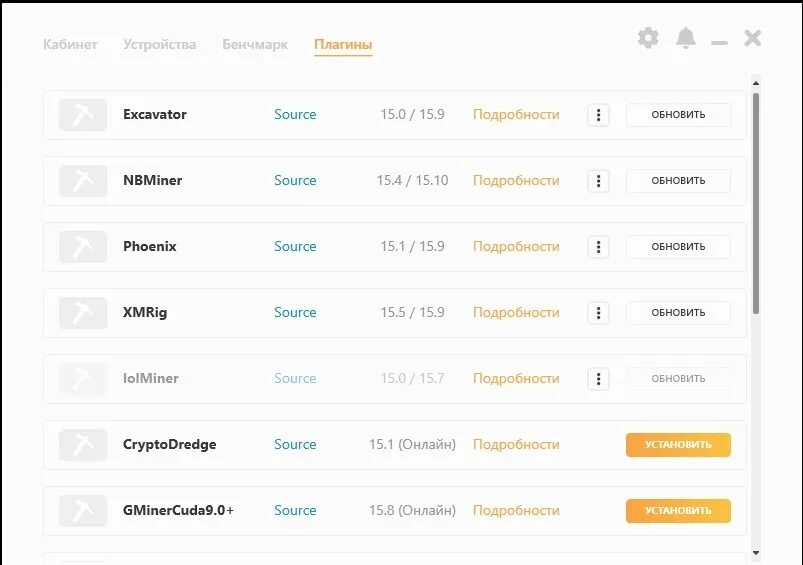Open the settings gear icon

coord(648,38)
